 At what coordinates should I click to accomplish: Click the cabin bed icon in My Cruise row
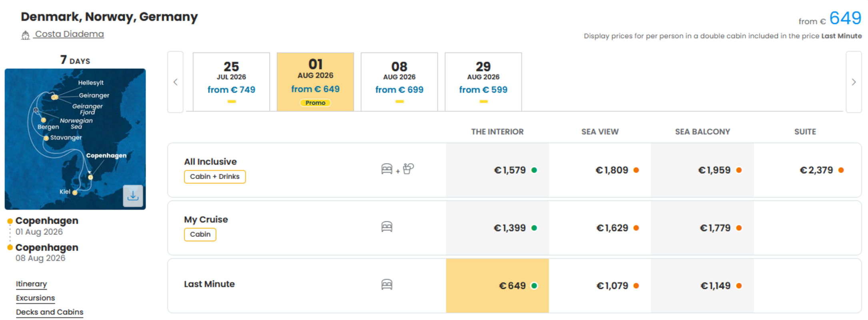click(x=387, y=227)
